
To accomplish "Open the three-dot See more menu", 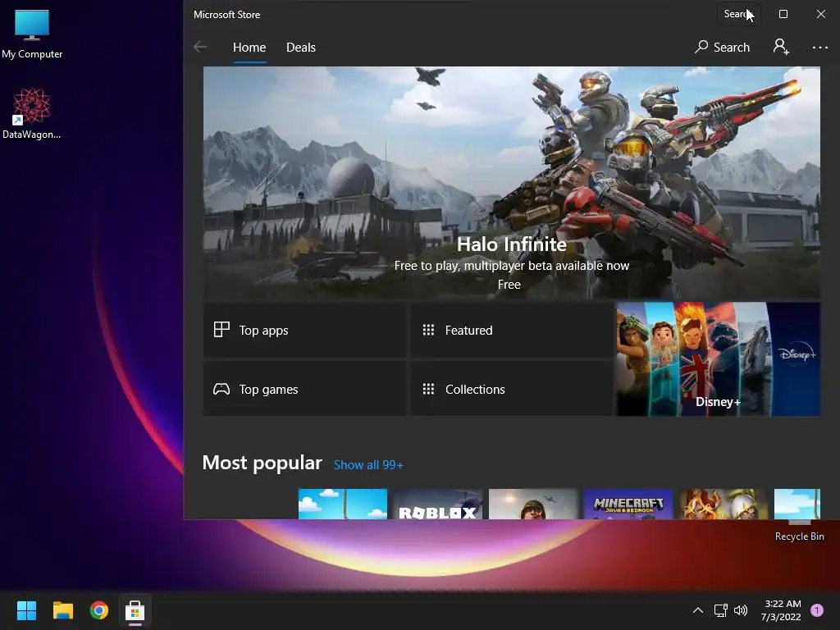I will click(x=819, y=47).
